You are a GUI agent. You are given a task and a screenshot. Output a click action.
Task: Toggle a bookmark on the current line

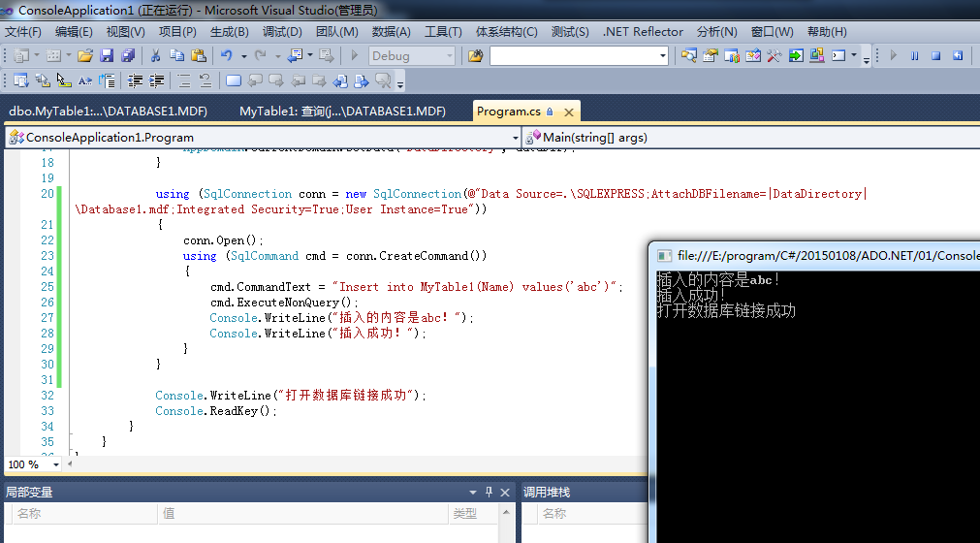point(233,80)
